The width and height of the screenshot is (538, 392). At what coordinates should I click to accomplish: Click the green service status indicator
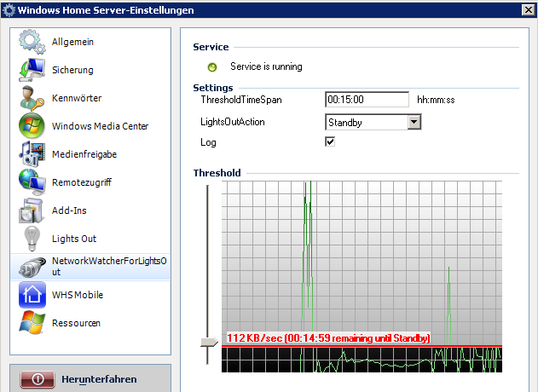[x=212, y=67]
